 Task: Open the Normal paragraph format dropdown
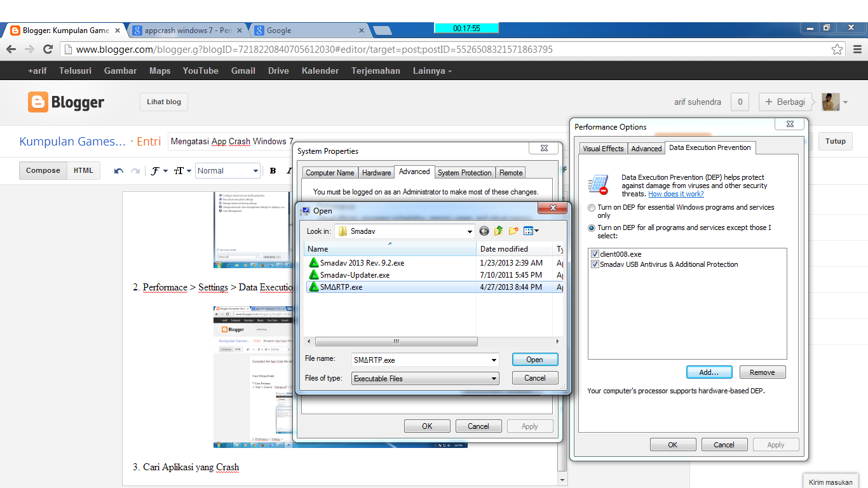pyautogui.click(x=228, y=171)
